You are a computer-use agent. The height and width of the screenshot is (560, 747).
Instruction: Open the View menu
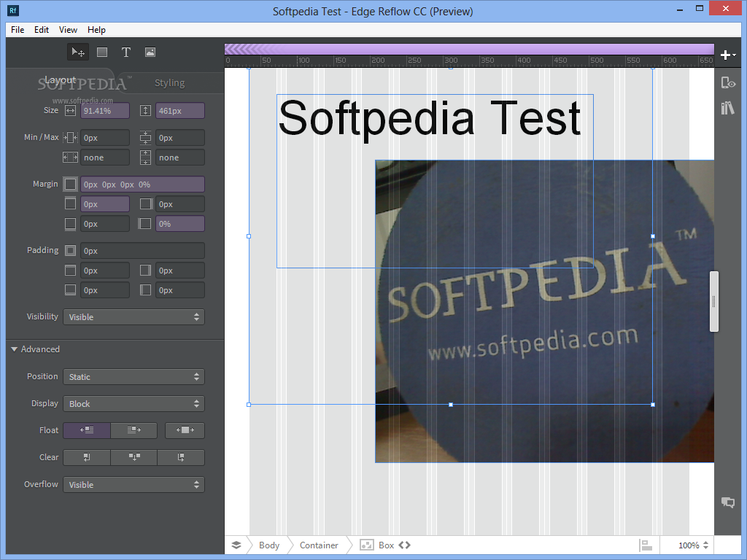click(68, 29)
